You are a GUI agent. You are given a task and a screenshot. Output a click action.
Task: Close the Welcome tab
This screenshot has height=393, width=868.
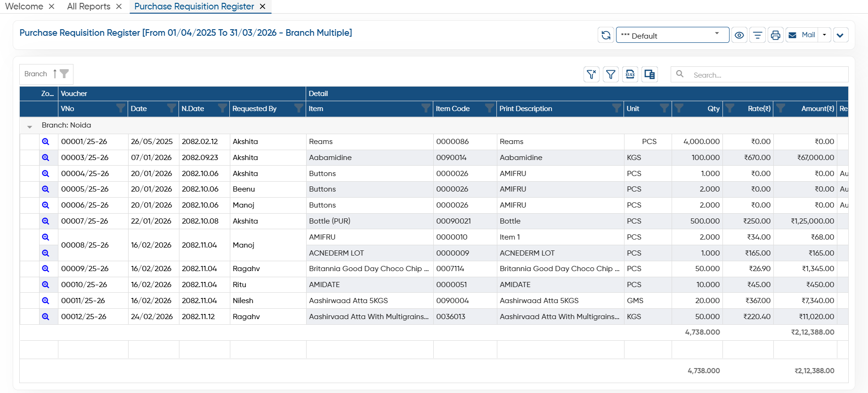52,7
